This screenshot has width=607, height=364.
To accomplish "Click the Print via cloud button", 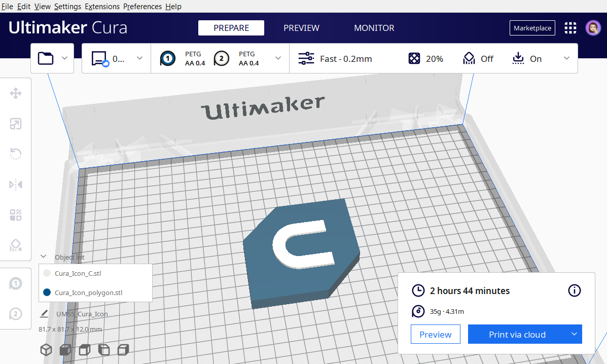I will click(517, 335).
